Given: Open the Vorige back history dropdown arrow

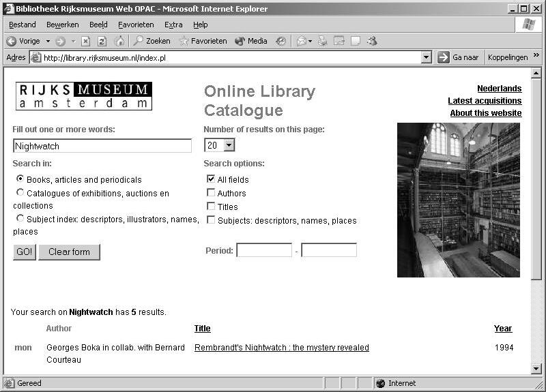Looking at the screenshot, I should (48, 42).
